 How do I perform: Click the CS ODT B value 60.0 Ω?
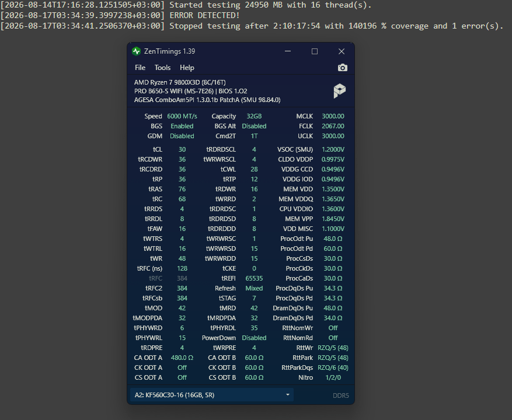[254, 377]
